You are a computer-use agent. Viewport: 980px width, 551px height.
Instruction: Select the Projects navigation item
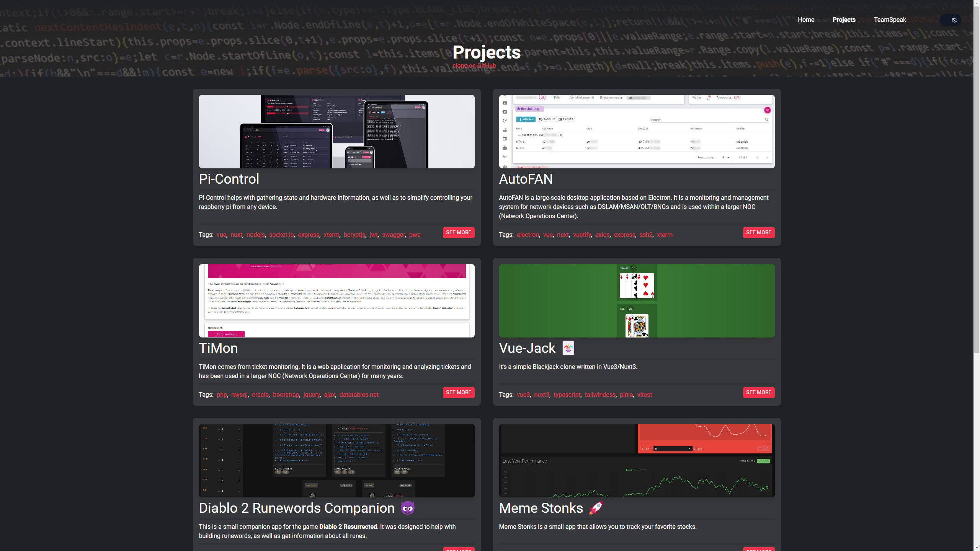coord(844,20)
